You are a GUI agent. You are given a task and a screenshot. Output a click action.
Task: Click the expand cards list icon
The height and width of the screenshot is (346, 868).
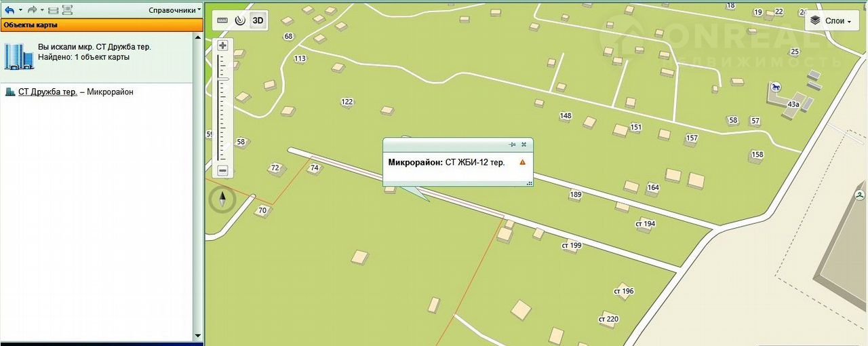pyautogui.click(x=67, y=10)
